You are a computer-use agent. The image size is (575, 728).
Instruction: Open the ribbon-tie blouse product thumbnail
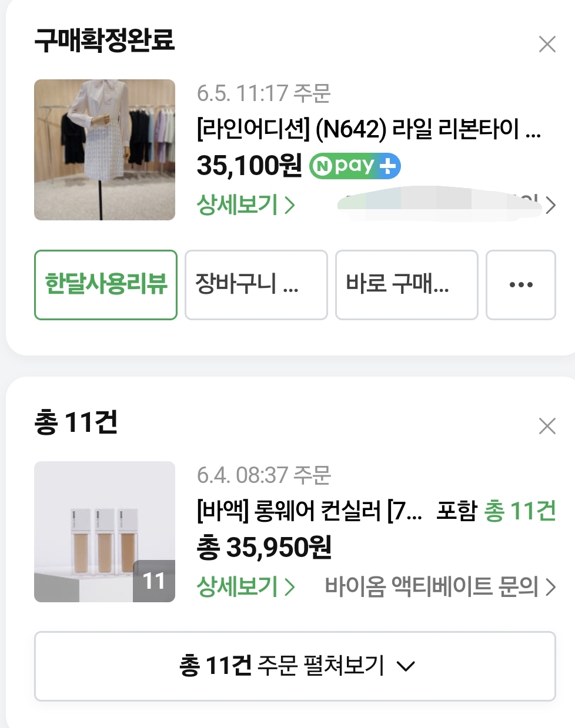coord(105,150)
